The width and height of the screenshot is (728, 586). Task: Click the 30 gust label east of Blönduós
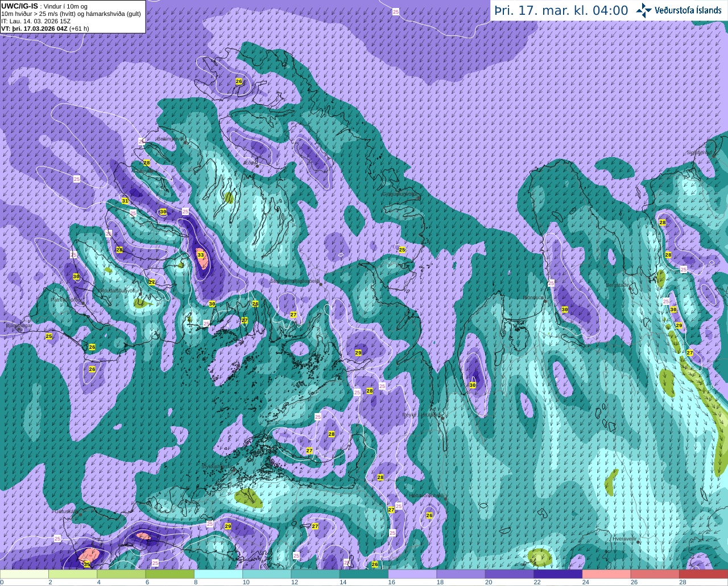[x=565, y=309]
